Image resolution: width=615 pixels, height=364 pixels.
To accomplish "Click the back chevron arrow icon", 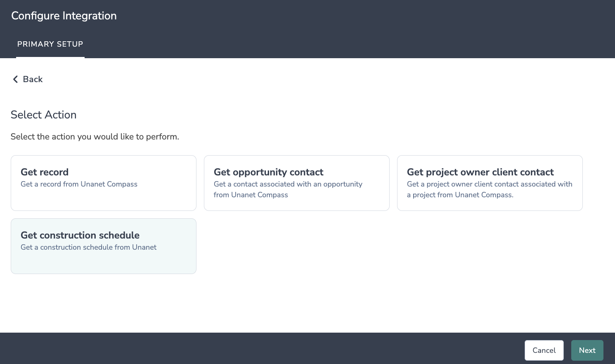I will point(15,79).
